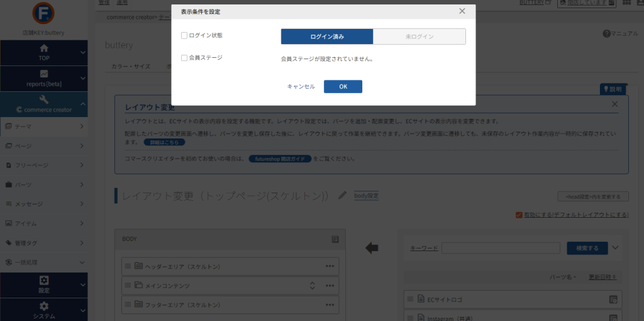Click キャンセル to dismiss dialog
644x321 pixels.
[301, 87]
